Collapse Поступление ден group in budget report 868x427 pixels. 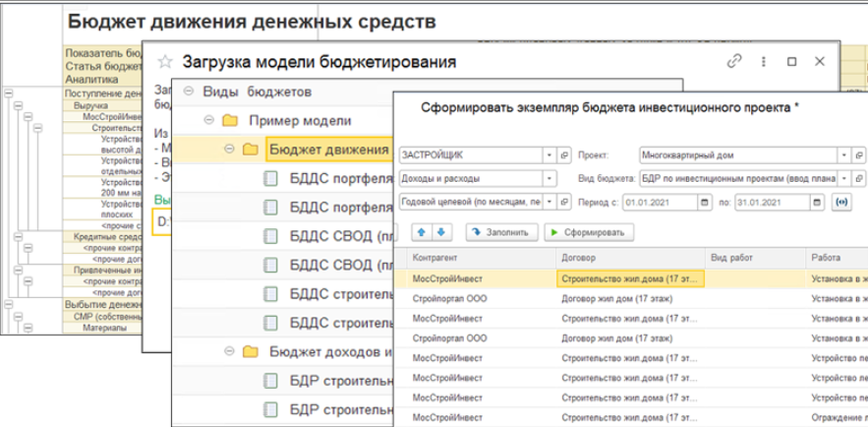pos(8,94)
